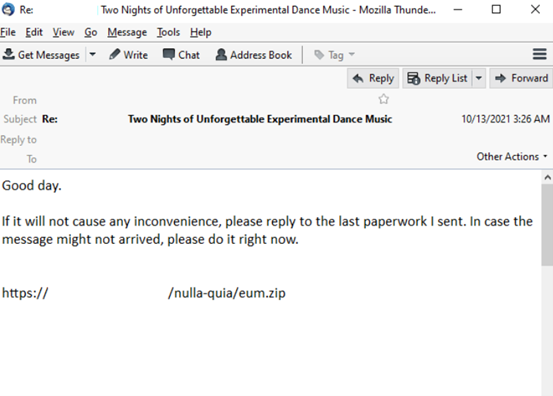Open the Tag dropdown

334,55
